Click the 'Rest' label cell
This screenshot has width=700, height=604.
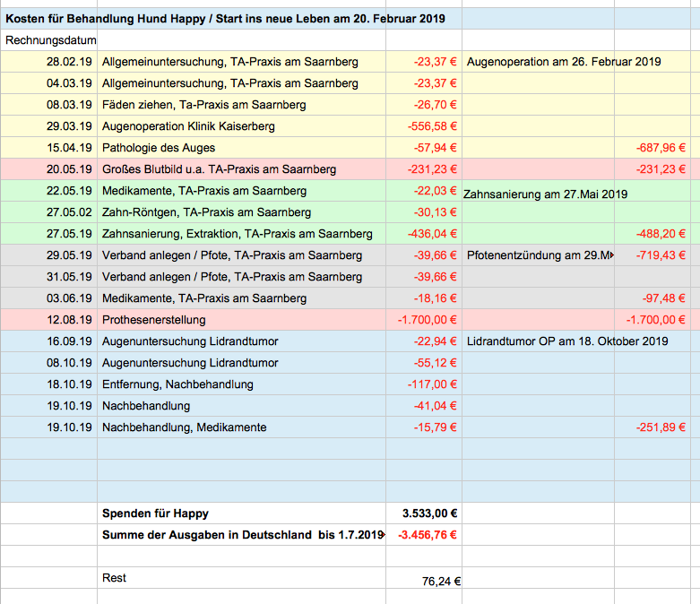(x=241, y=578)
